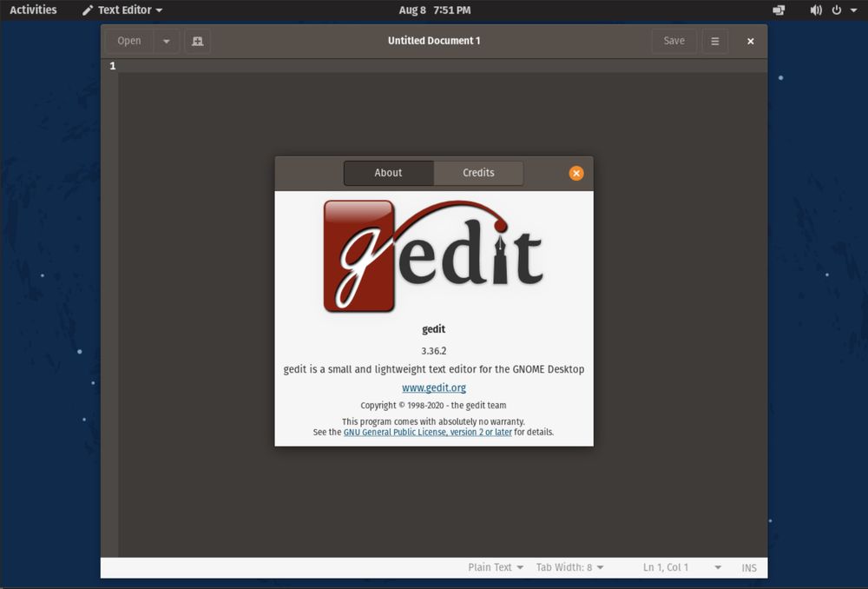Click the copyright 1998-2020 text

click(x=433, y=406)
